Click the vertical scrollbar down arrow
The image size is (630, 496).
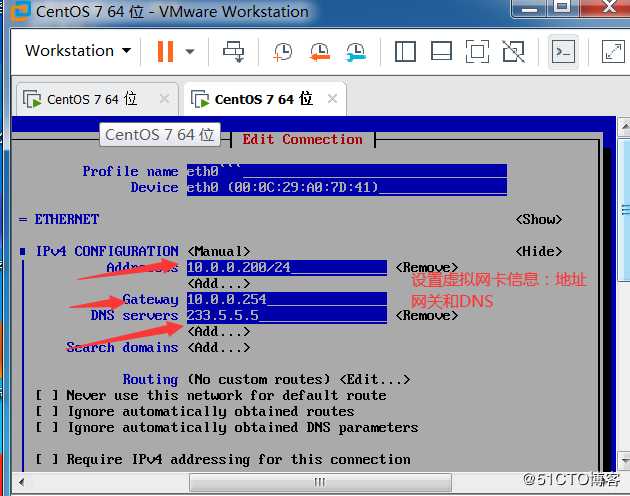pyautogui.click(x=624, y=461)
